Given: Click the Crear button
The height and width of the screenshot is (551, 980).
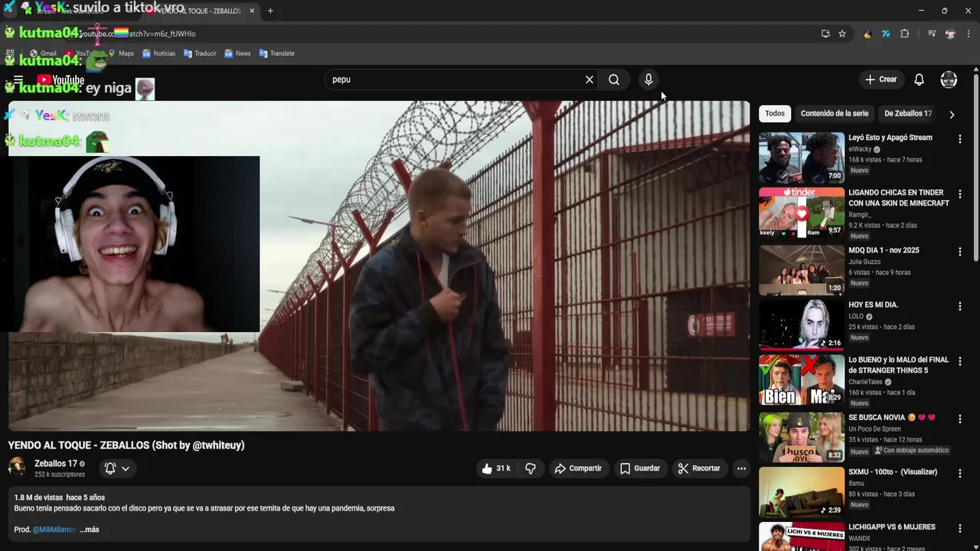Looking at the screenshot, I should tap(881, 80).
